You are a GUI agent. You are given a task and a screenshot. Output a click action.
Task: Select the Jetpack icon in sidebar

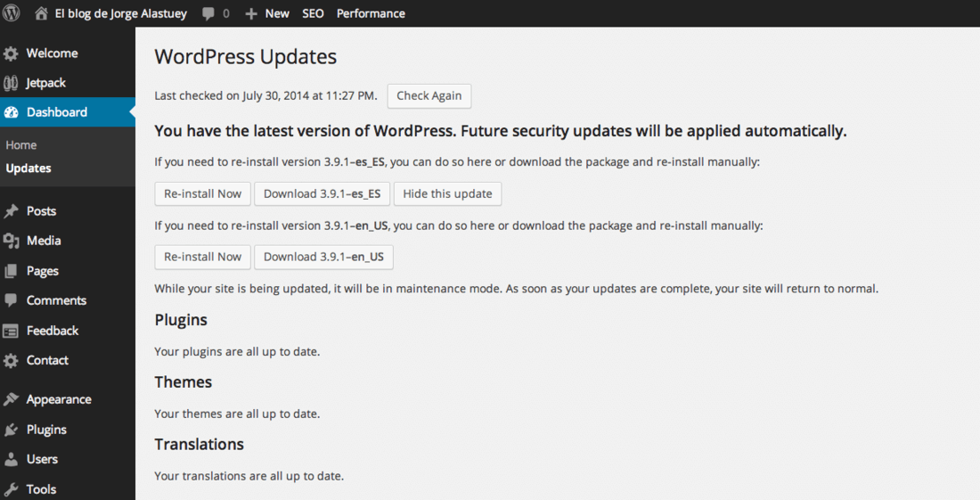tap(11, 83)
